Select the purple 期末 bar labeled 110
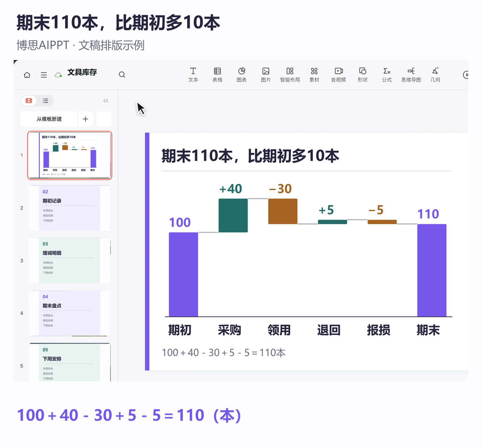482x448 pixels. (432, 270)
